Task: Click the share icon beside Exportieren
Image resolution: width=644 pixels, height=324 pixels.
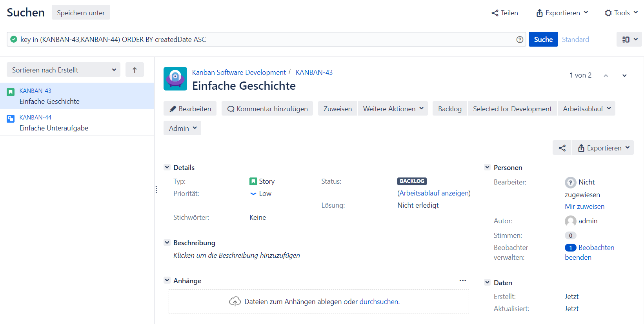Action: tap(562, 148)
